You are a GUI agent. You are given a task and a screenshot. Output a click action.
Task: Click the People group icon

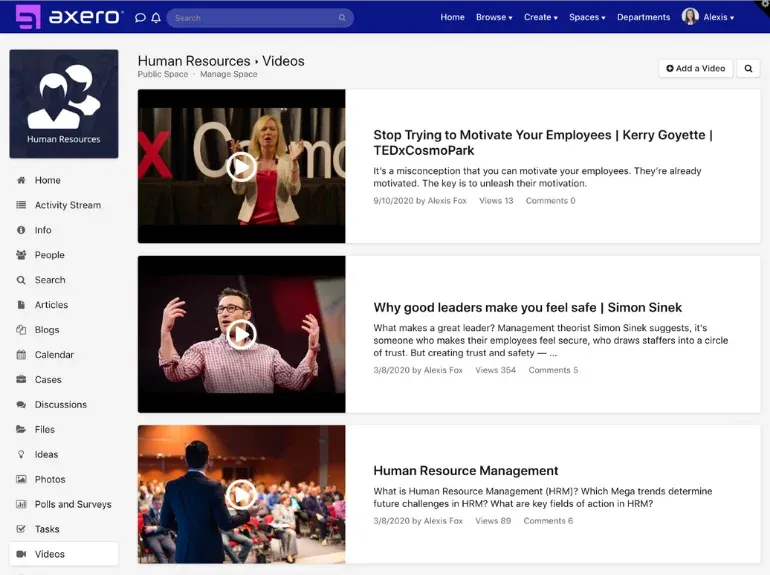pyautogui.click(x=21, y=255)
